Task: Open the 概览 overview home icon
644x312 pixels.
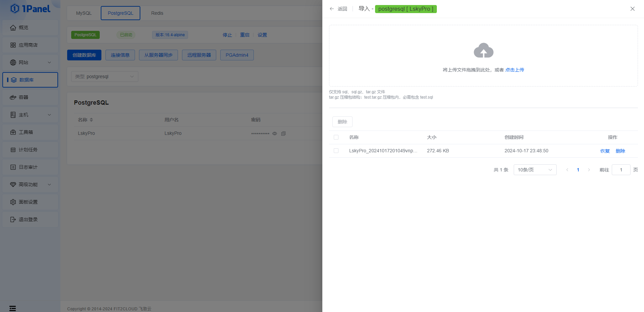Action: tap(13, 28)
